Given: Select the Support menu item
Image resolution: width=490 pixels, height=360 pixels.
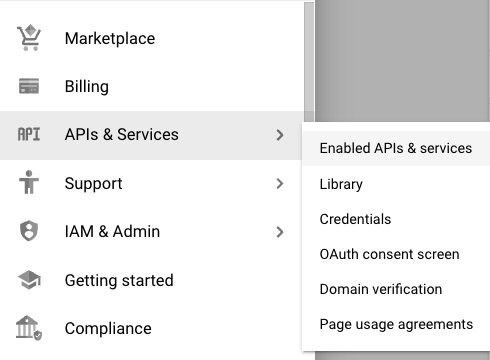Looking at the screenshot, I should 152,183.
